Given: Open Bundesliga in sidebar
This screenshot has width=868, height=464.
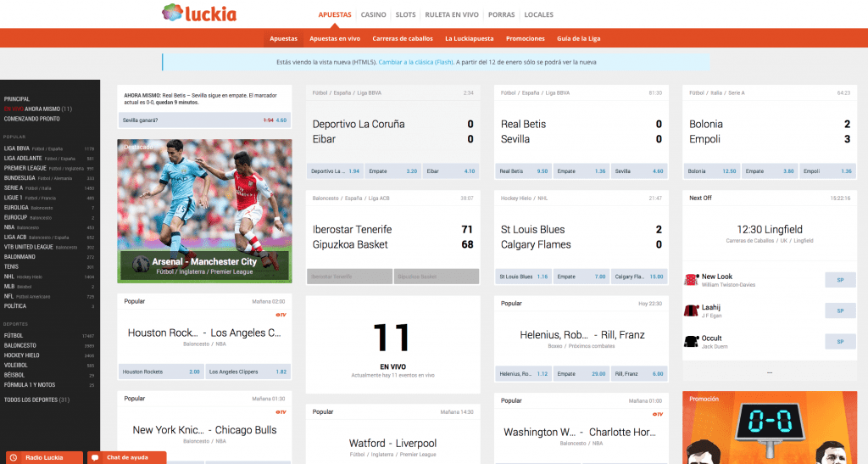Looking at the screenshot, I should tap(48, 178).
